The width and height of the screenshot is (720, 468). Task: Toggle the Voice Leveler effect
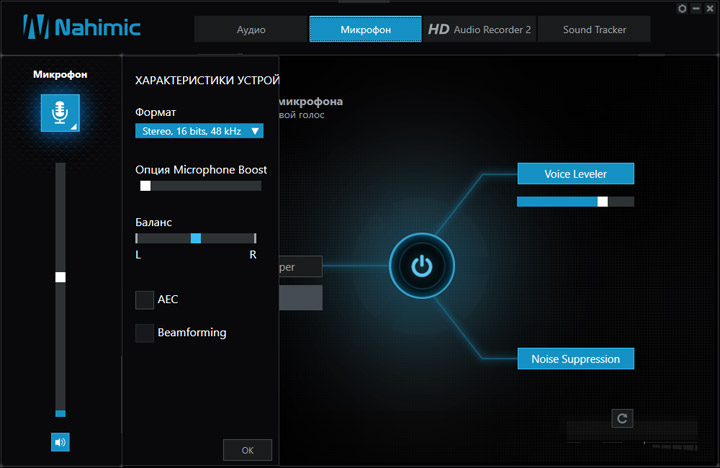(x=575, y=174)
